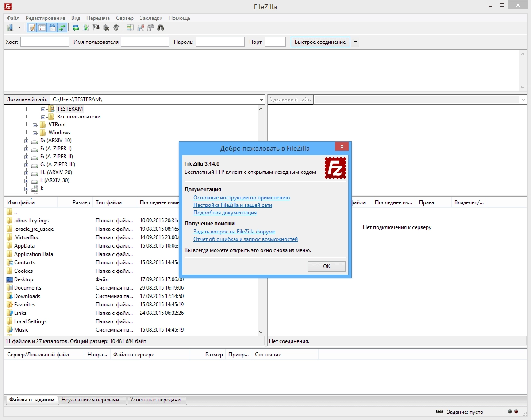Image resolution: width=531 pixels, height=420 pixels.
Task: Click the queue size icon in status bar
Action: pyautogui.click(x=439, y=412)
